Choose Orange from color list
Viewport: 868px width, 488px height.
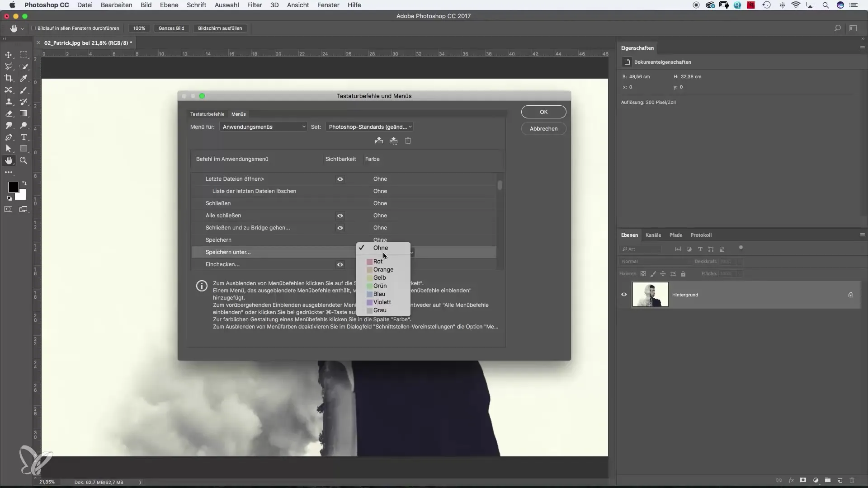(x=383, y=270)
